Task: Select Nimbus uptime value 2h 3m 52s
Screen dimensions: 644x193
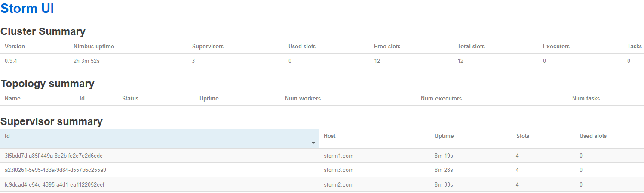Action: pos(86,61)
